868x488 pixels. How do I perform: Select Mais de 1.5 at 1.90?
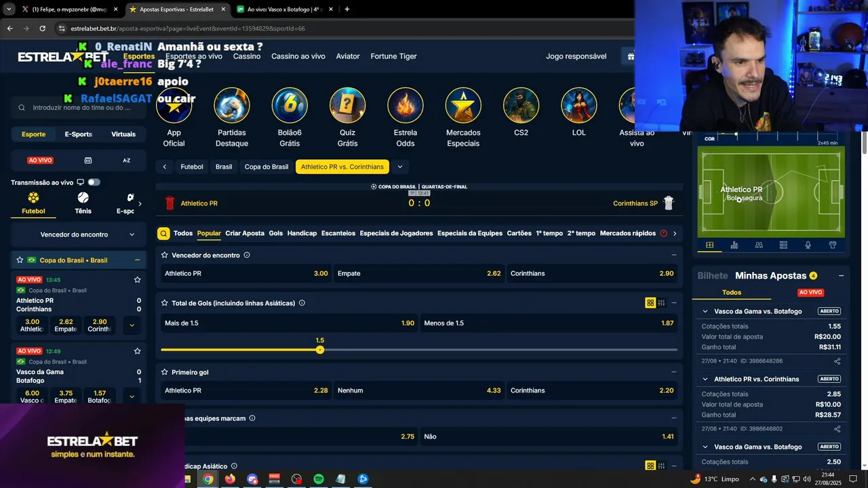click(290, 323)
